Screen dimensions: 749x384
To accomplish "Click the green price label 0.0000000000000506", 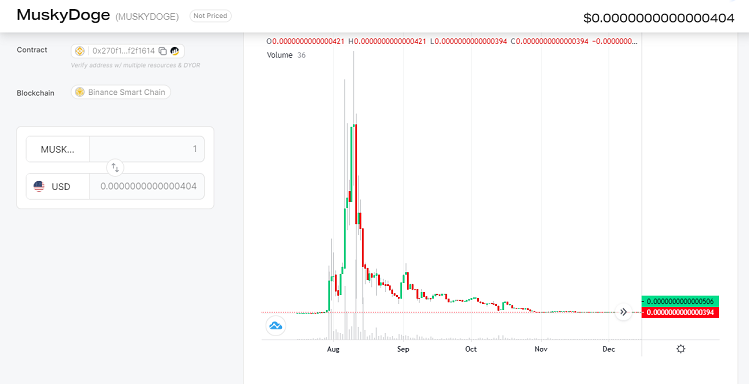I will point(680,301).
